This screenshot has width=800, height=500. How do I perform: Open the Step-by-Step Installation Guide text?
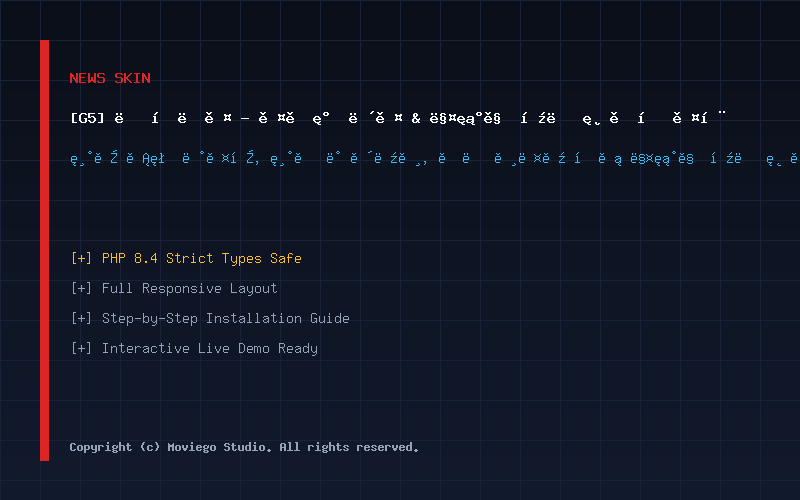point(226,319)
